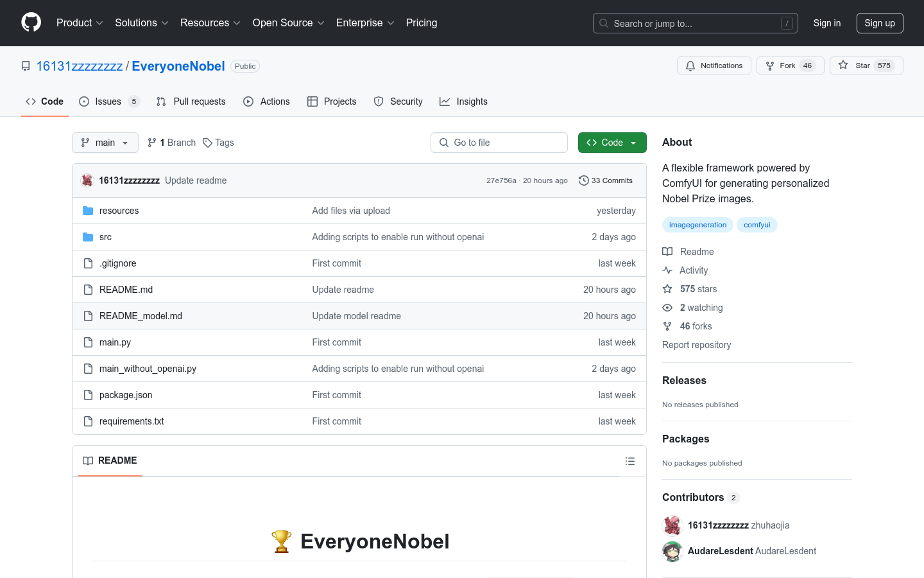Expand the Solutions menu
The height and width of the screenshot is (578, 924).
tap(142, 23)
